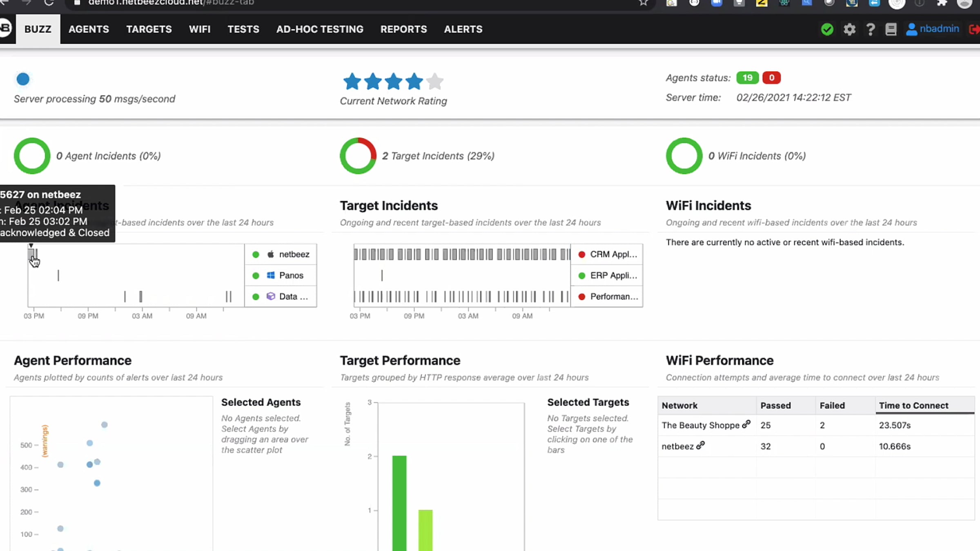980x551 pixels.
Task: Open the AGENTS tab
Action: [x=89, y=29]
